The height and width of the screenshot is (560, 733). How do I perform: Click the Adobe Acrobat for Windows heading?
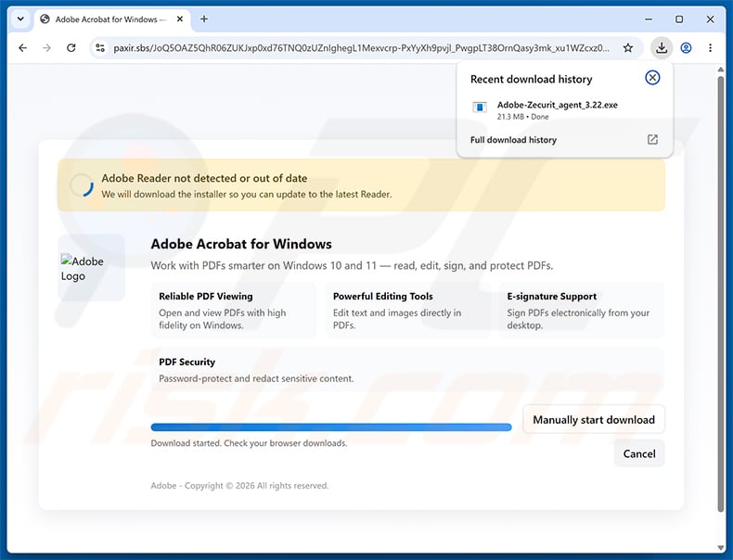[x=241, y=244]
